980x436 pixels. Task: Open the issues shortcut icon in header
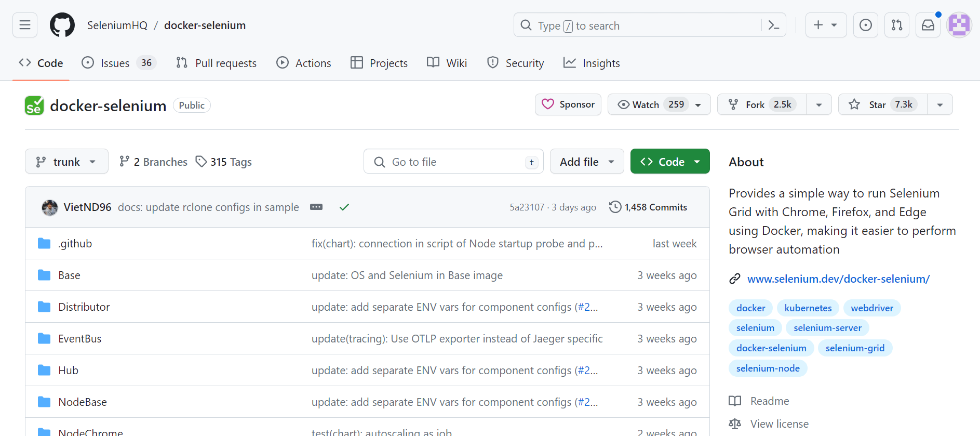click(866, 25)
